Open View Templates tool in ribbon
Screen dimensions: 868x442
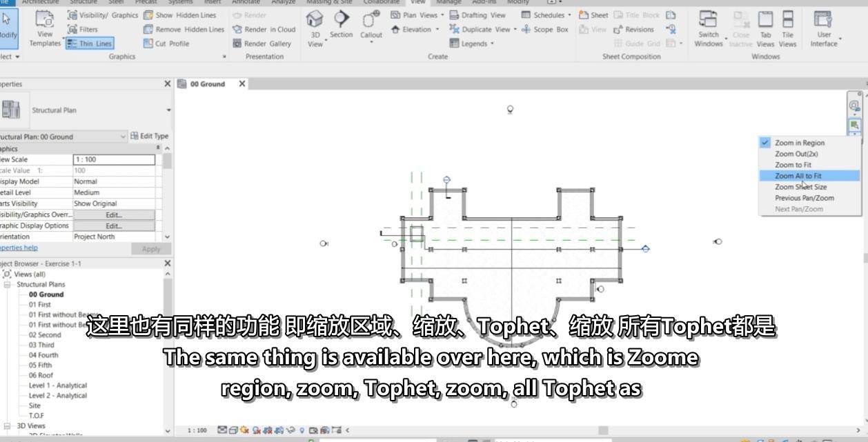click(45, 28)
